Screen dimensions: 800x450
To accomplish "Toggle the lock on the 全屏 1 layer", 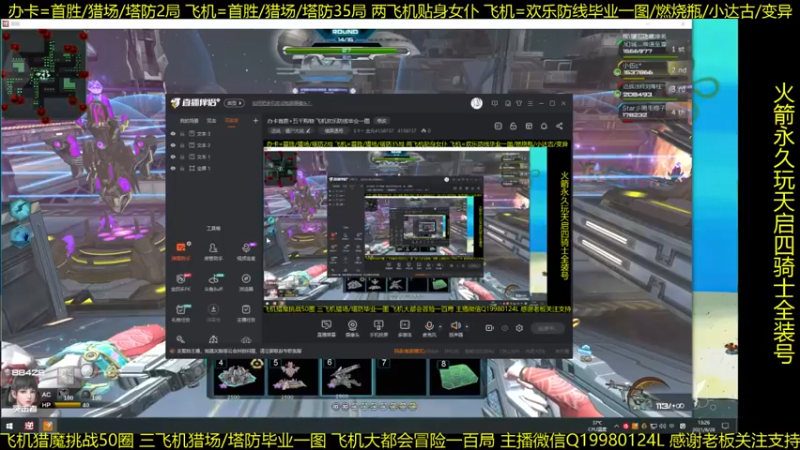I will click(x=182, y=168).
